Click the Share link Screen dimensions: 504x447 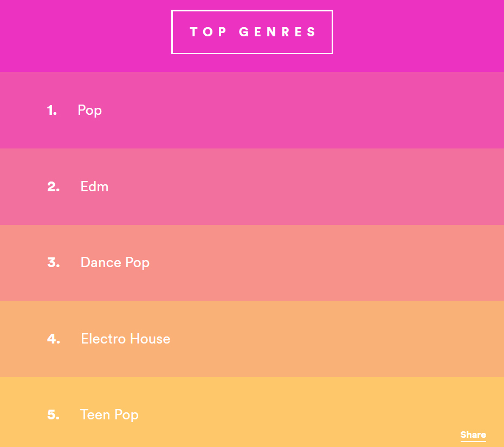tap(473, 435)
